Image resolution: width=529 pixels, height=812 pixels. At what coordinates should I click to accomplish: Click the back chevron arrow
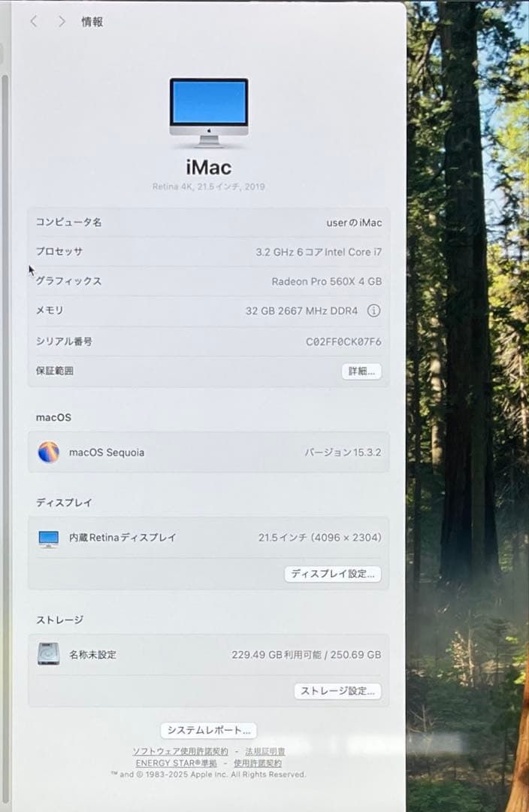click(34, 21)
